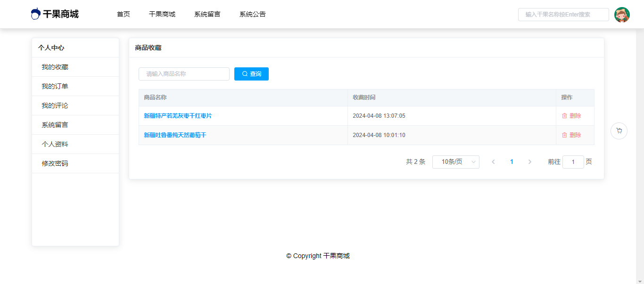Click the 干果商城 logo icon

[36, 14]
